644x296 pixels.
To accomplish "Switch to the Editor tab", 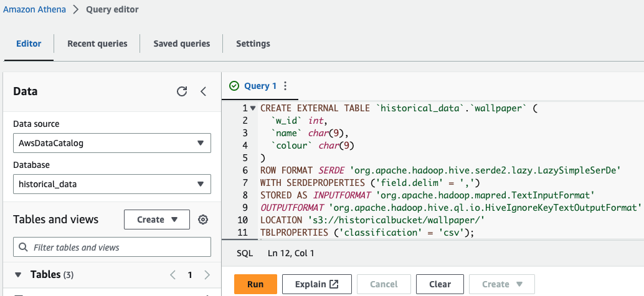I will (x=29, y=44).
